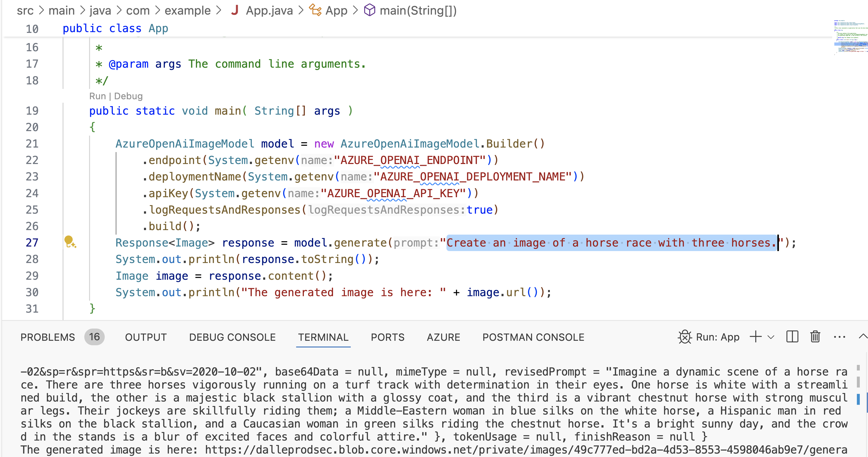This screenshot has width=868, height=457.
Task: Click 'revisedPrompt' in the terminal output
Action: click(545, 372)
